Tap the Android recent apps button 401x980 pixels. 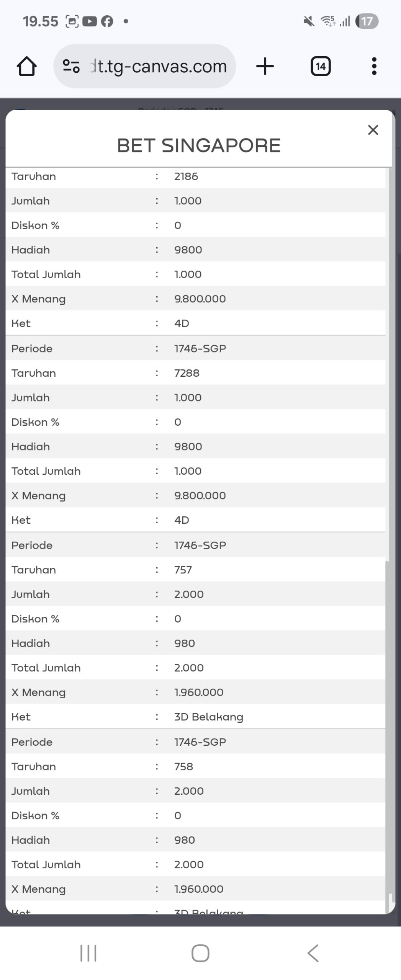[88, 953]
